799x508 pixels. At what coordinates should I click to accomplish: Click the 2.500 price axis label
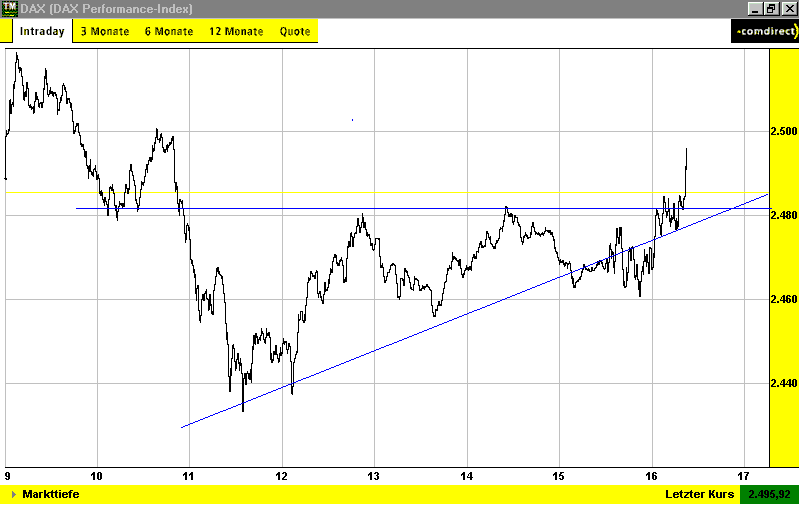pyautogui.click(x=784, y=131)
